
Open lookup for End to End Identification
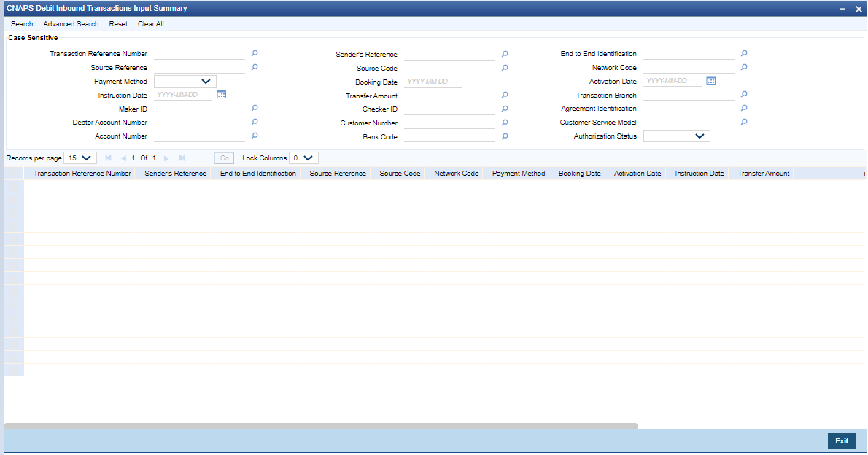744,53
